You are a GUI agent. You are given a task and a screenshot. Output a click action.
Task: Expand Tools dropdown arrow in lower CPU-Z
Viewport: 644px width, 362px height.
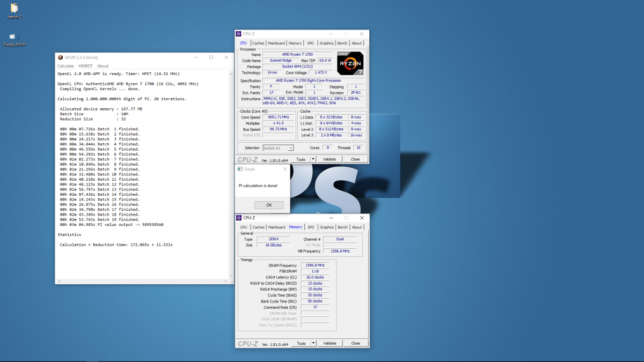click(313, 343)
